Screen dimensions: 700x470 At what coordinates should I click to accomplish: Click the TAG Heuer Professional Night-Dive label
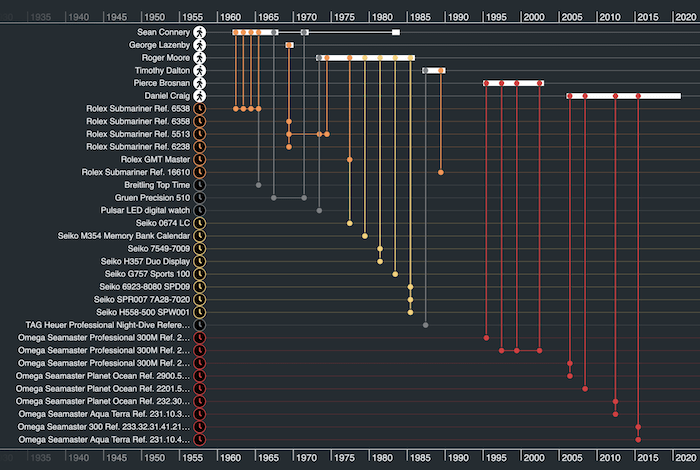[x=108, y=325]
